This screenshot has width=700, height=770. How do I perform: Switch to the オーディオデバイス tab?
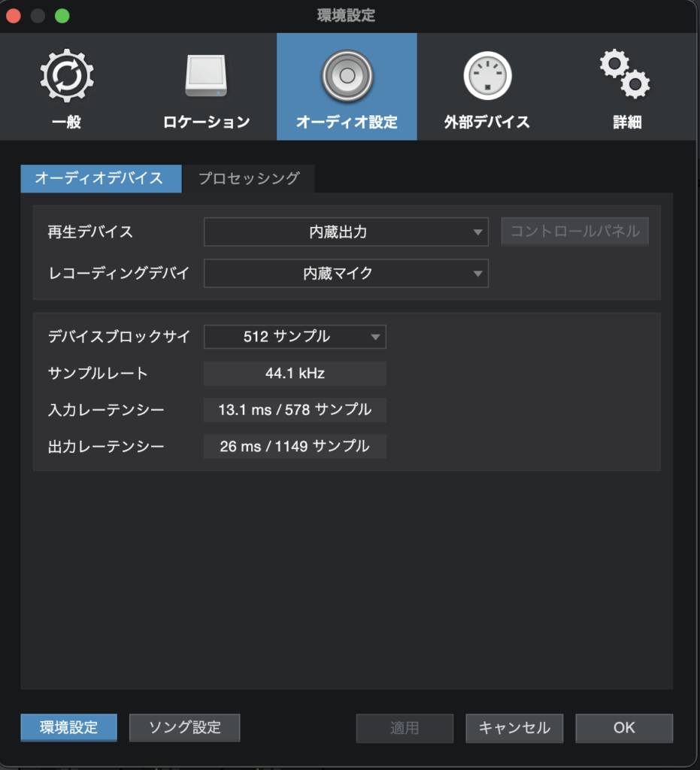coord(101,178)
